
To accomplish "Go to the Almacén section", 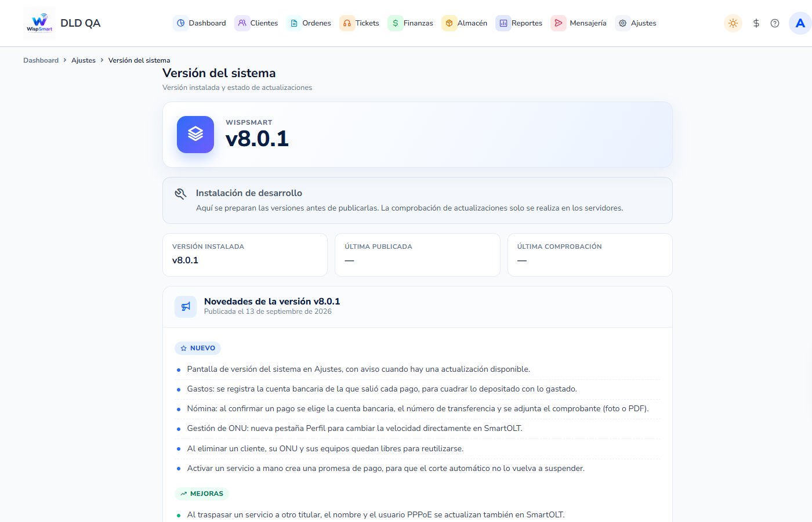I will pos(465,23).
